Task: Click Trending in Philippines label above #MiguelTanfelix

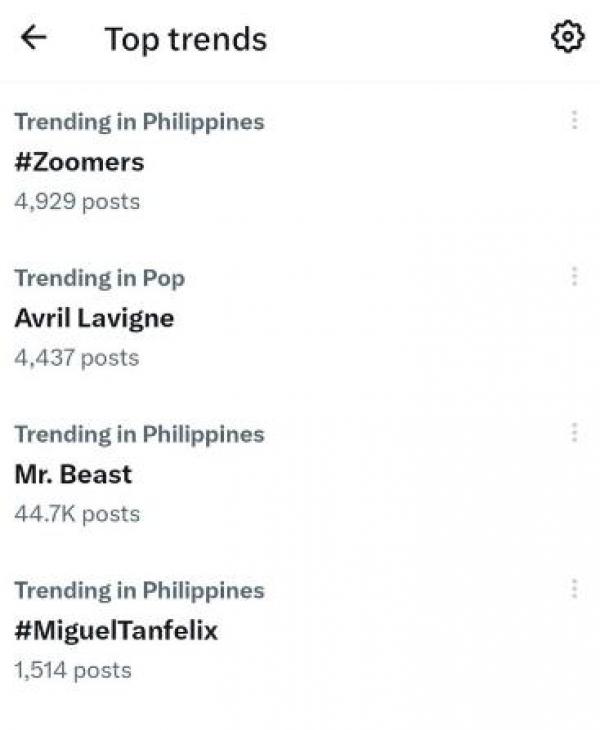Action: [139, 590]
